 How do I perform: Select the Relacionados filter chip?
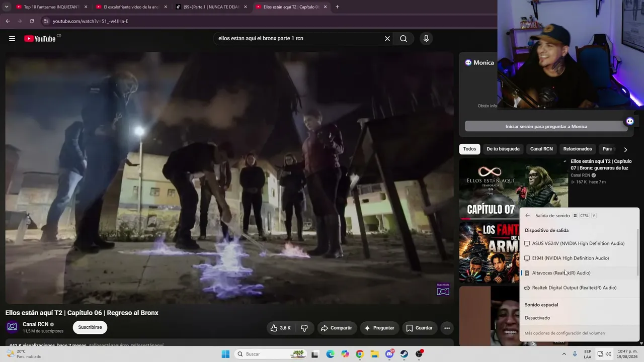(x=578, y=149)
